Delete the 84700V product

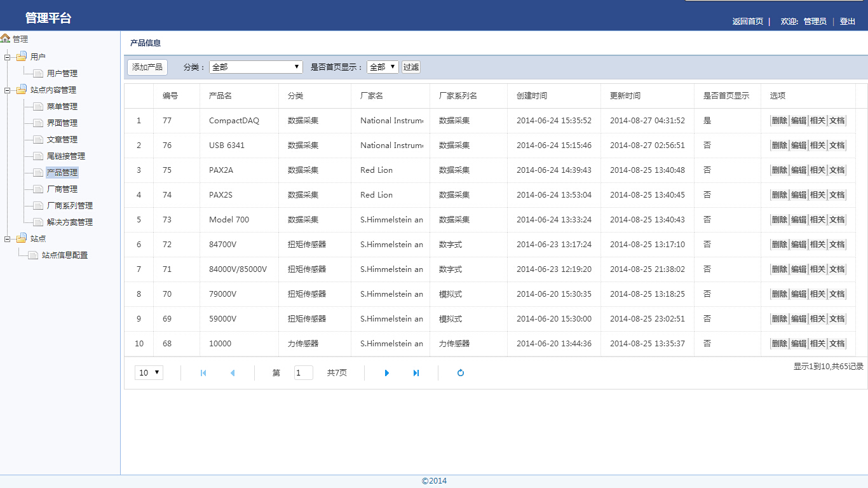point(779,245)
